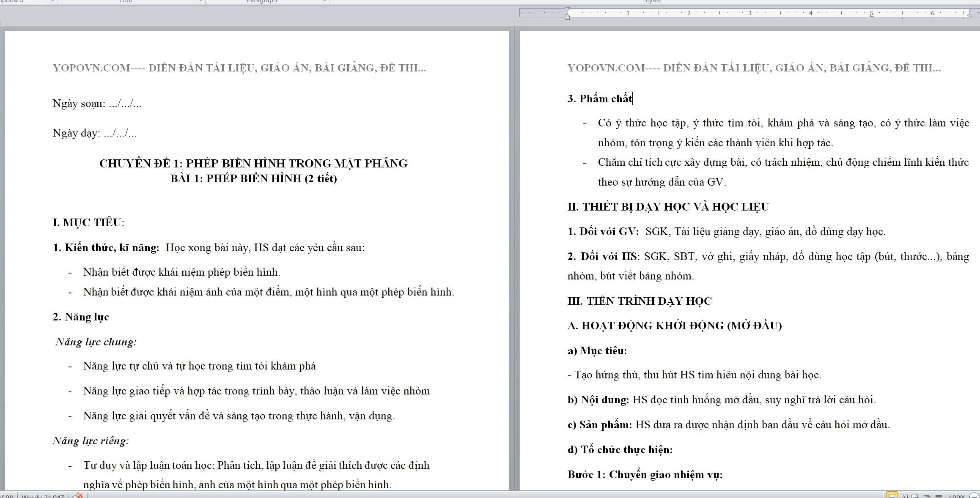Screen dimensions: 980x498
Task: Open Word Count from the status bar
Action: pos(43,496)
